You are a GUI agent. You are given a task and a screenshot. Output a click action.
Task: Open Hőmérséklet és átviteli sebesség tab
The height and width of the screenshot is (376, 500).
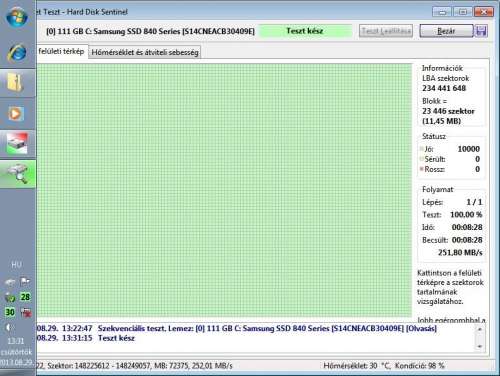point(145,52)
